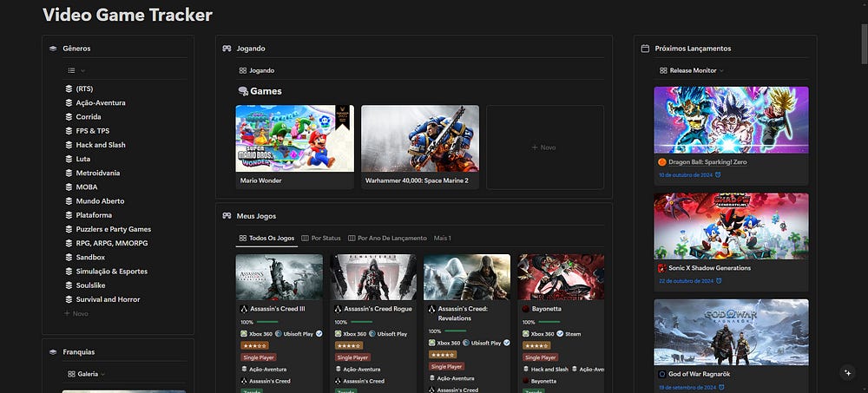
Task: Select the Jogando gallery view tab
Action: pyautogui.click(x=257, y=71)
